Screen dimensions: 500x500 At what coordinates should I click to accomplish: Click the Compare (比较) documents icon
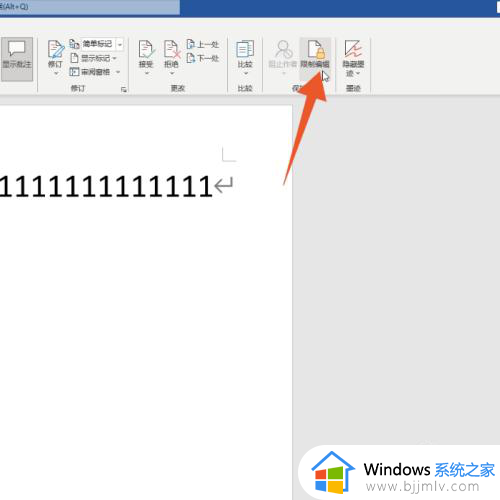(x=245, y=49)
